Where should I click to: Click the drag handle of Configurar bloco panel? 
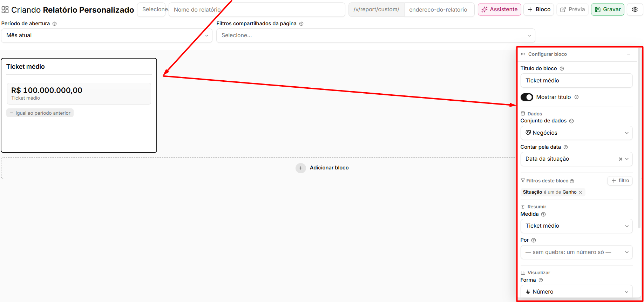523,54
